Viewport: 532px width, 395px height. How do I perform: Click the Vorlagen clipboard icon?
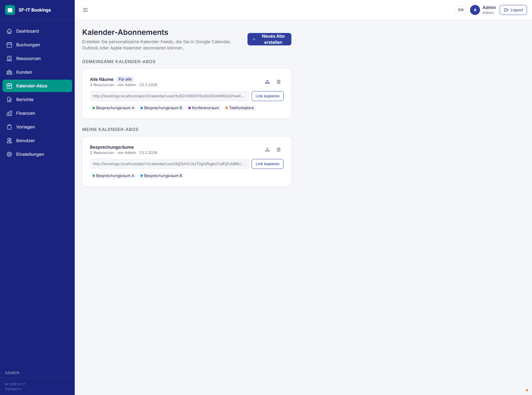(x=9, y=127)
